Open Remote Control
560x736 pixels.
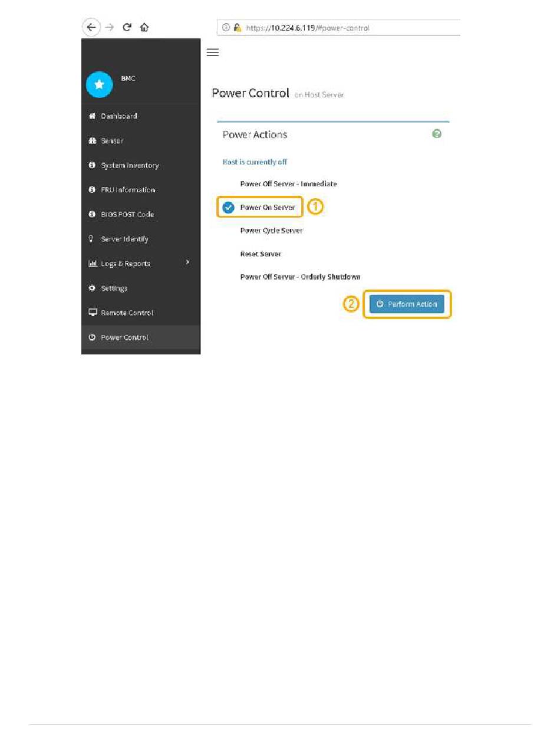(x=141, y=313)
